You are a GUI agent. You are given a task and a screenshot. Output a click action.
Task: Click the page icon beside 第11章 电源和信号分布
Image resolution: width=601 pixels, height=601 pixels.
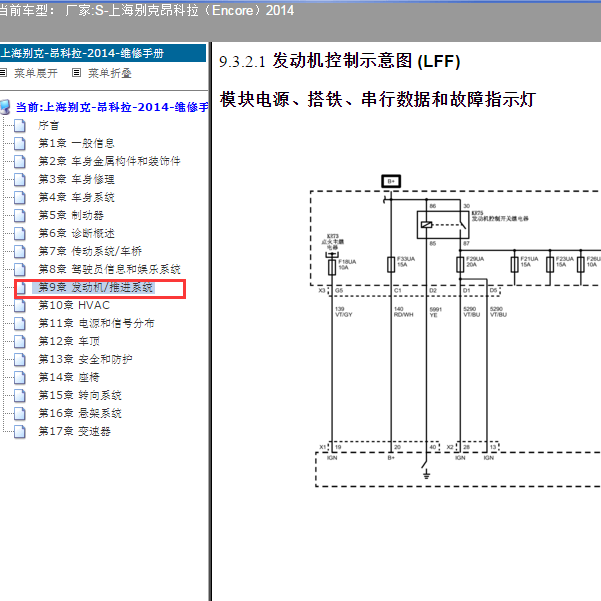[x=20, y=323]
